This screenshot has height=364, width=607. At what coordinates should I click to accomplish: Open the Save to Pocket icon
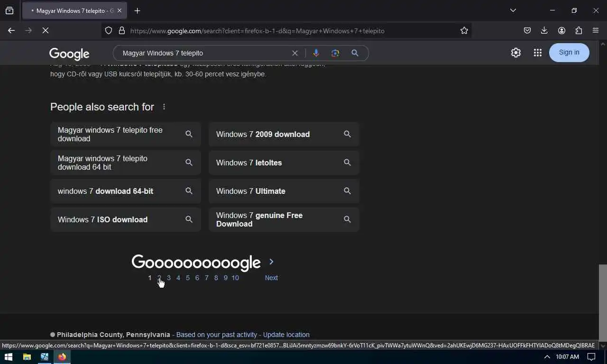[x=527, y=30]
